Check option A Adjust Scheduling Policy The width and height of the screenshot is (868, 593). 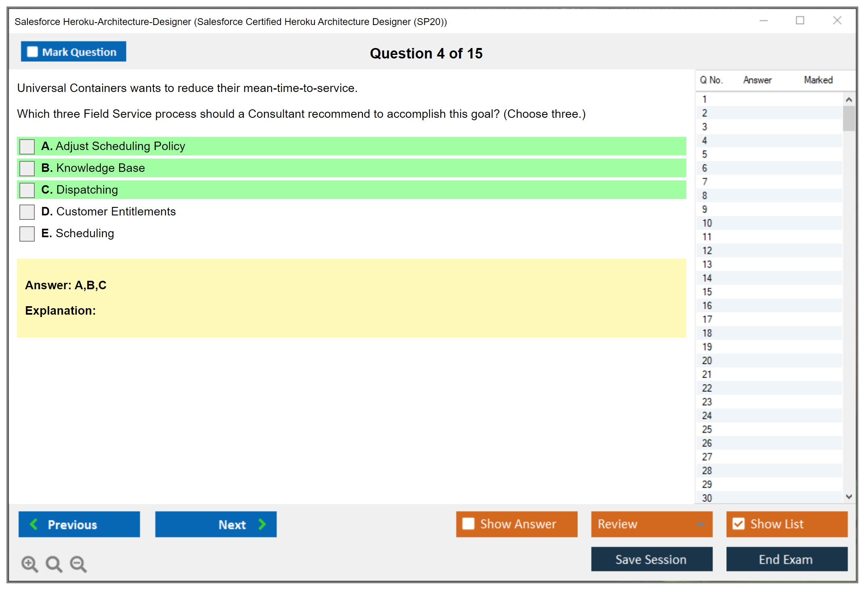coord(27,146)
